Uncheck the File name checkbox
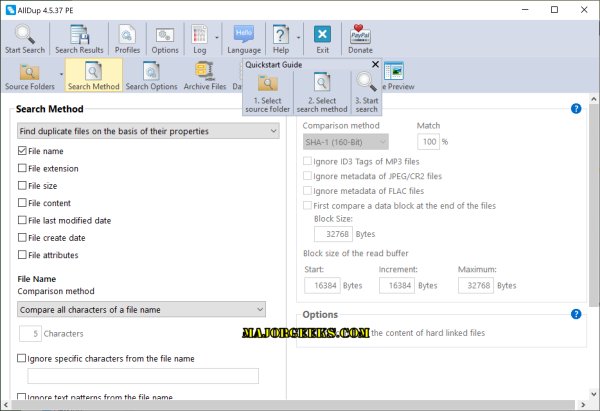This screenshot has width=600, height=411. coord(22,151)
